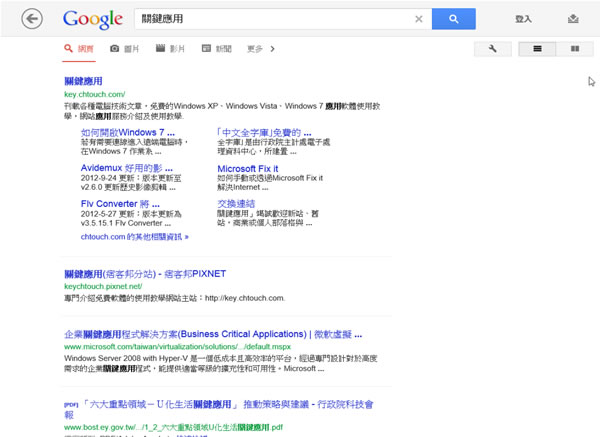
Task: Click the camera icon beside 圖片
Action: point(114,49)
